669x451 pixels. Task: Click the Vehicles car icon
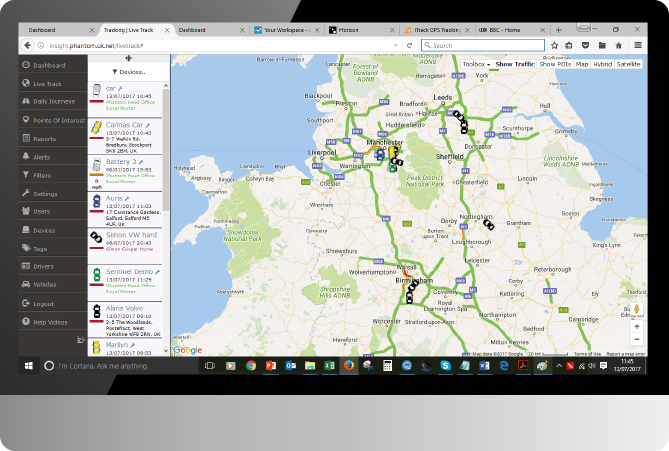click(x=26, y=284)
